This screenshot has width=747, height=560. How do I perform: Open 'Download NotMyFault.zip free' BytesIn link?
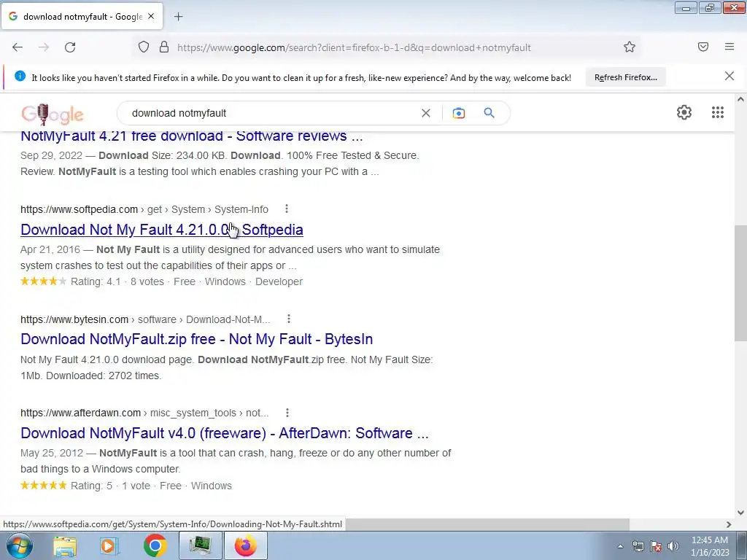point(197,339)
